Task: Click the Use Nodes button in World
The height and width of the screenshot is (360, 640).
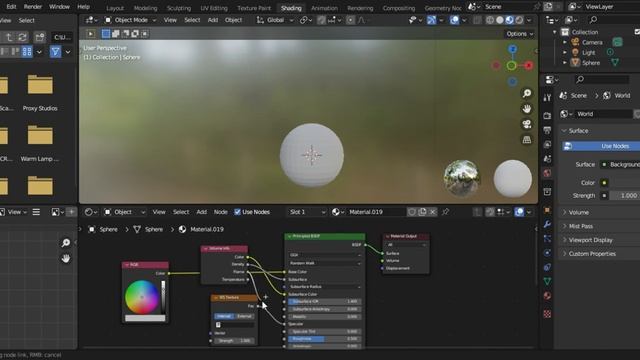Action: point(601,146)
